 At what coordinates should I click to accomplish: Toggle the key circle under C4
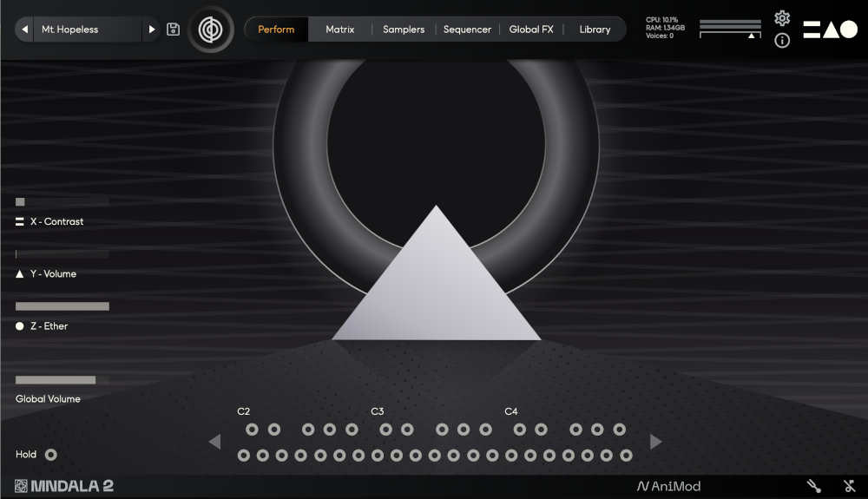click(511, 455)
